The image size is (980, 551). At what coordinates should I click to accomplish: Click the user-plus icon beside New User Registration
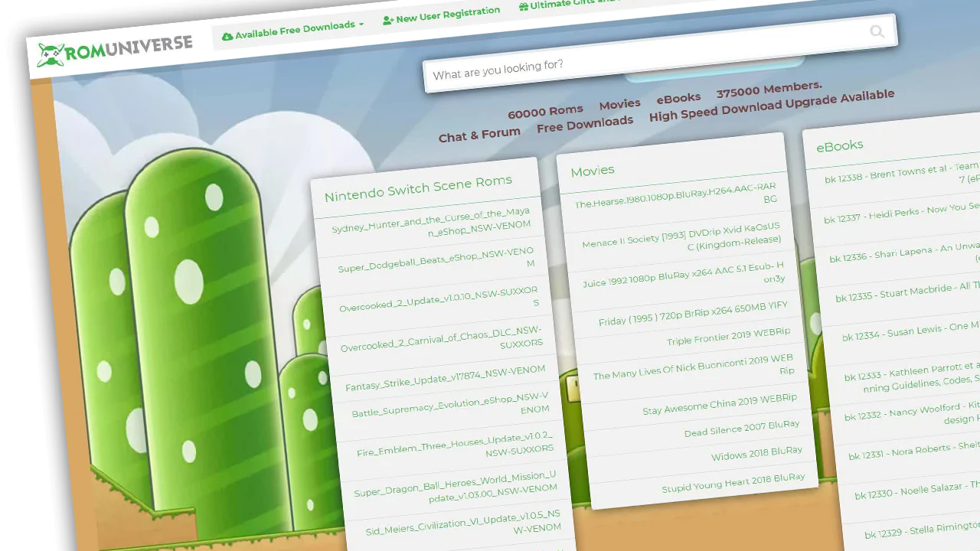click(388, 21)
